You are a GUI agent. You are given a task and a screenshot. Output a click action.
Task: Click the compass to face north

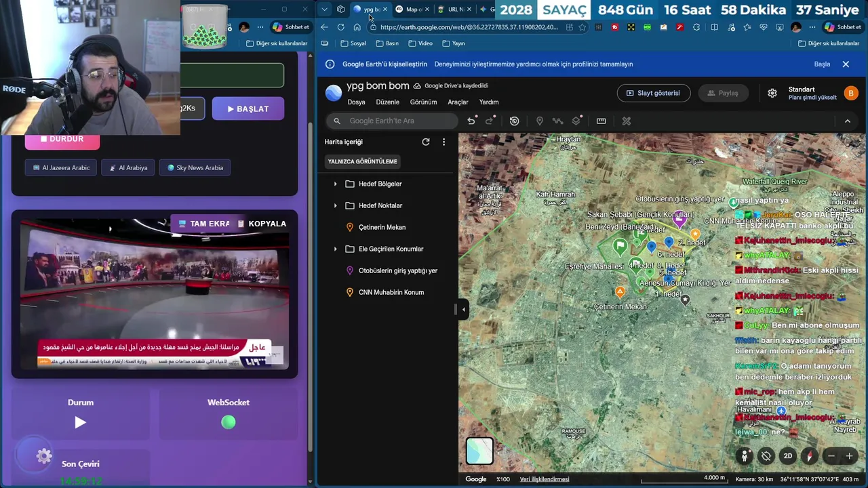pos(809,456)
